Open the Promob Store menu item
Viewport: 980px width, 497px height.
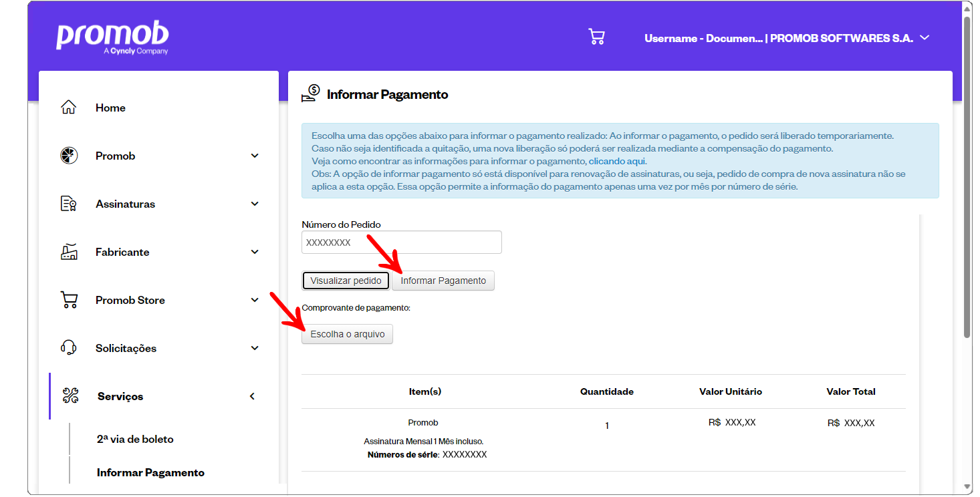pyautogui.click(x=130, y=300)
